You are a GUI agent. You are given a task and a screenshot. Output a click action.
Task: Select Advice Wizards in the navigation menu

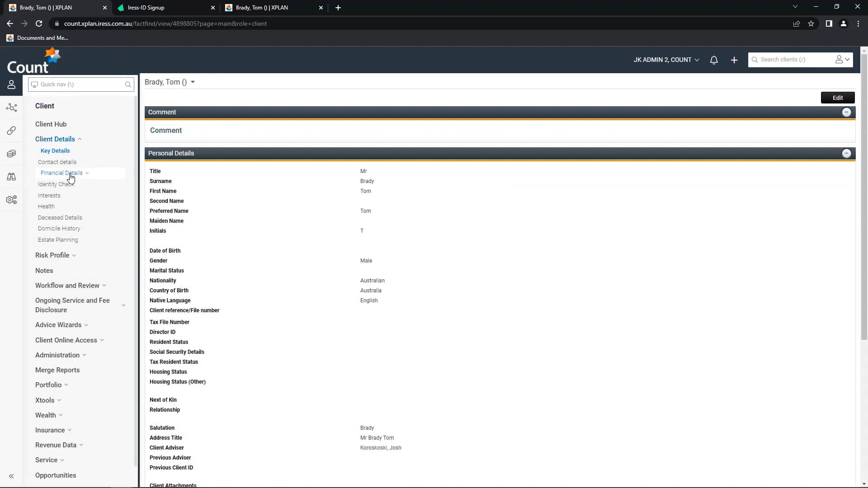pos(58,324)
